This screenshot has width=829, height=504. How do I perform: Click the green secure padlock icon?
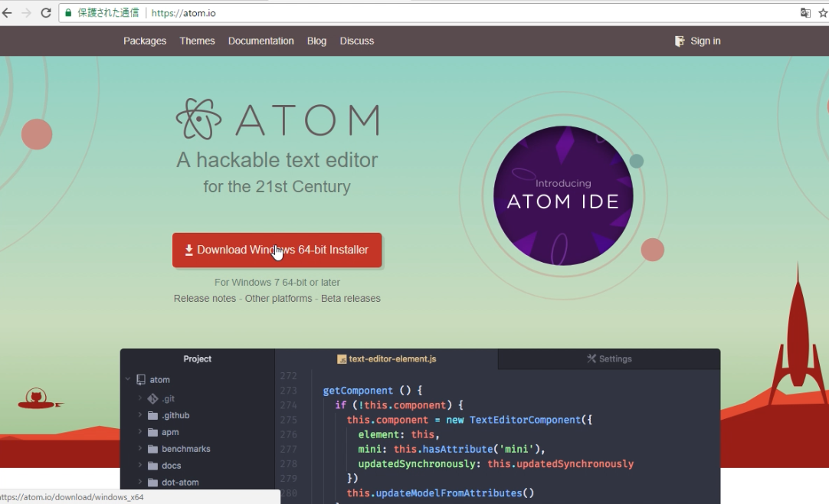pos(68,13)
